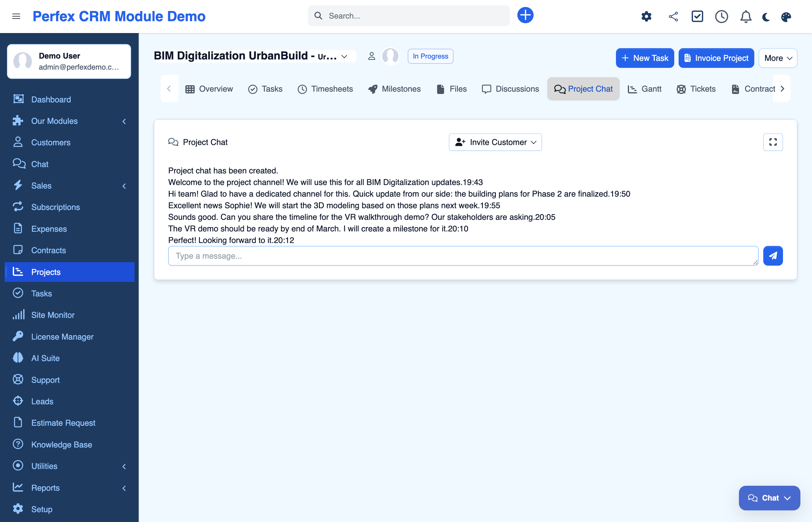Click the In Progress status badge

pos(430,56)
